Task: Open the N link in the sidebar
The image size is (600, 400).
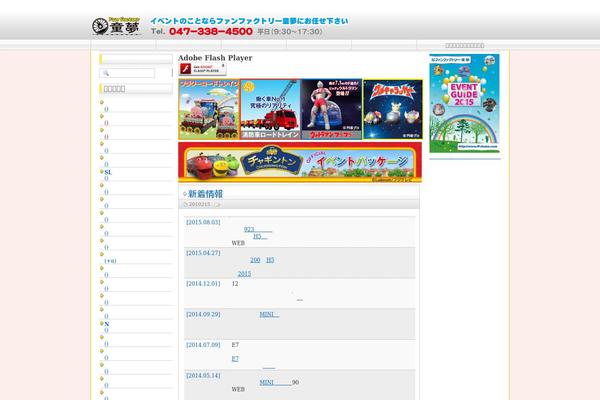Action: [x=107, y=324]
